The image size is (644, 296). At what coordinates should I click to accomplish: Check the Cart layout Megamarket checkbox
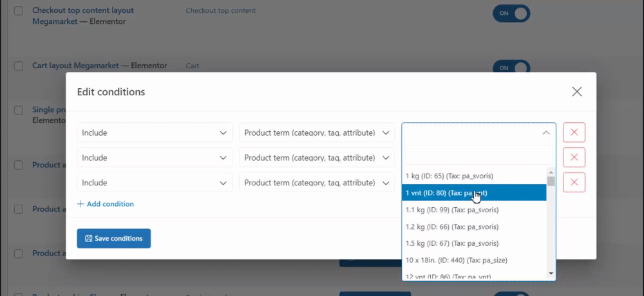[19, 66]
